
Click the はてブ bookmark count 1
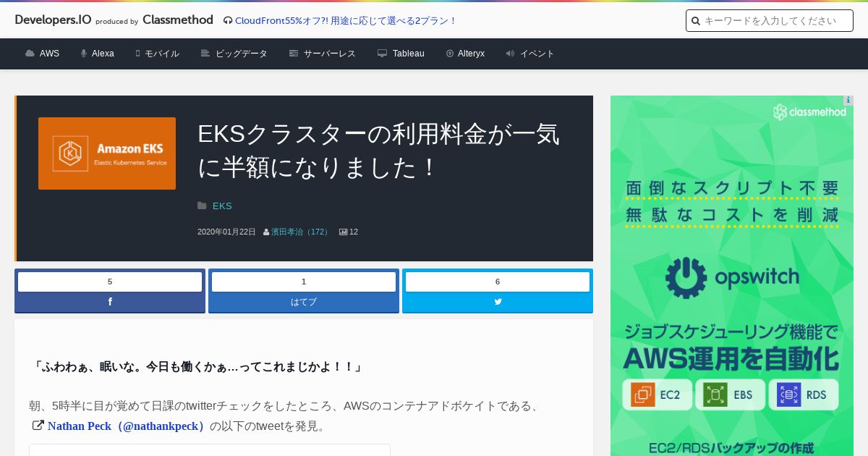pos(304,282)
